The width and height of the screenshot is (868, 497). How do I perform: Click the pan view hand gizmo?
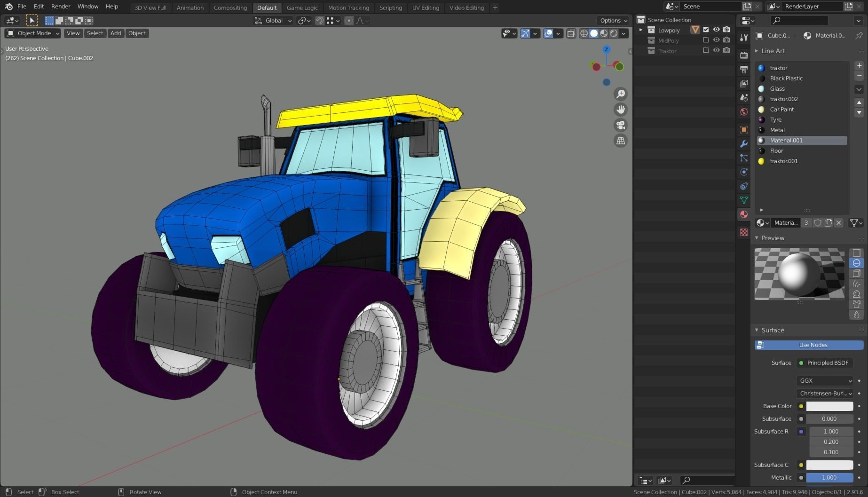click(621, 110)
